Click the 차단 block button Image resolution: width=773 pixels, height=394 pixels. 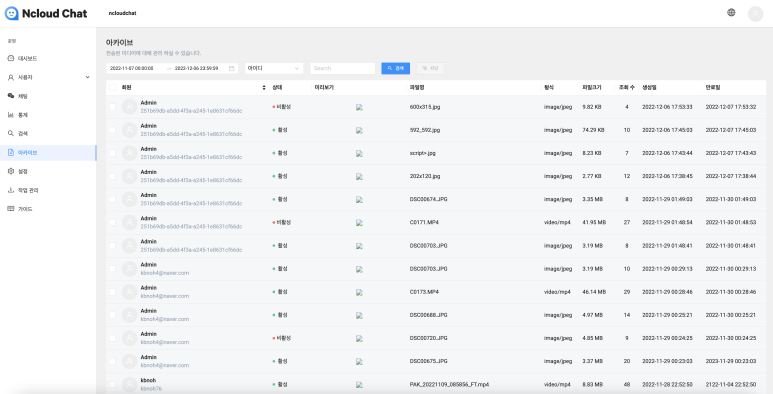[430, 69]
